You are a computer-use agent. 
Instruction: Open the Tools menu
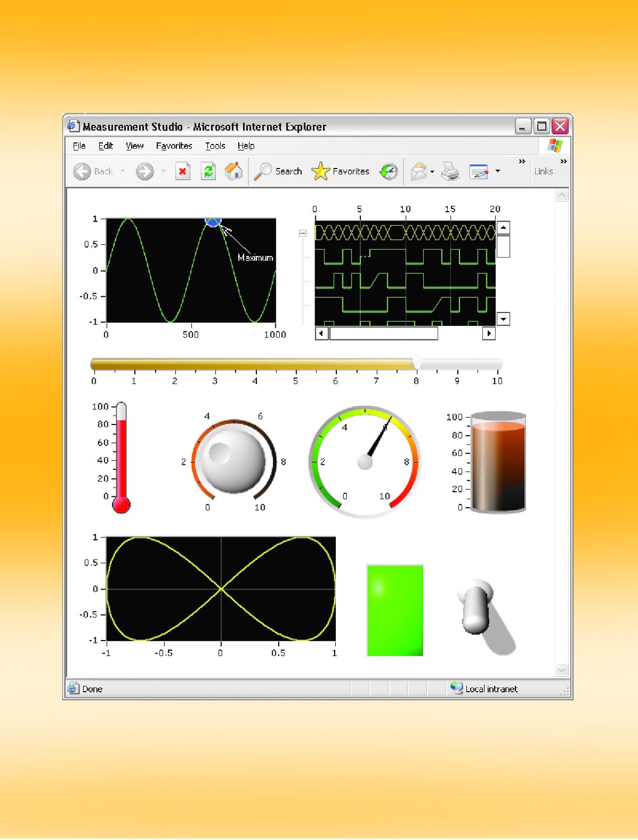[215, 146]
